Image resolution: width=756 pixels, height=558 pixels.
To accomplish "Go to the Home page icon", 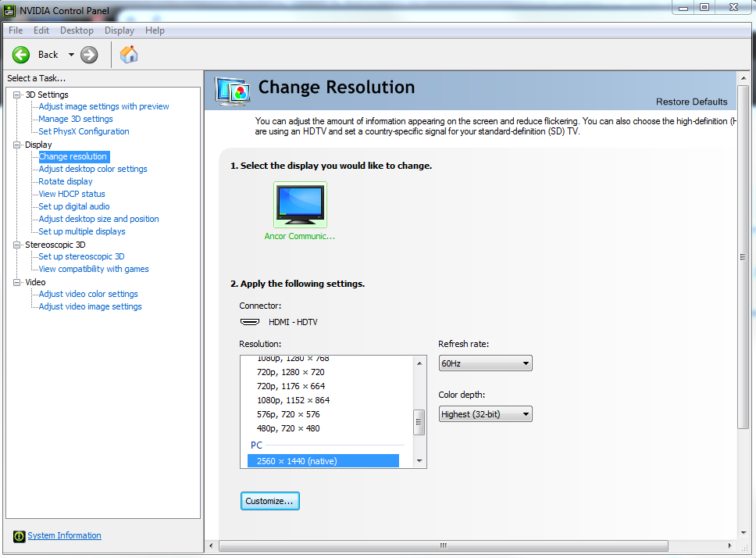I will click(129, 55).
